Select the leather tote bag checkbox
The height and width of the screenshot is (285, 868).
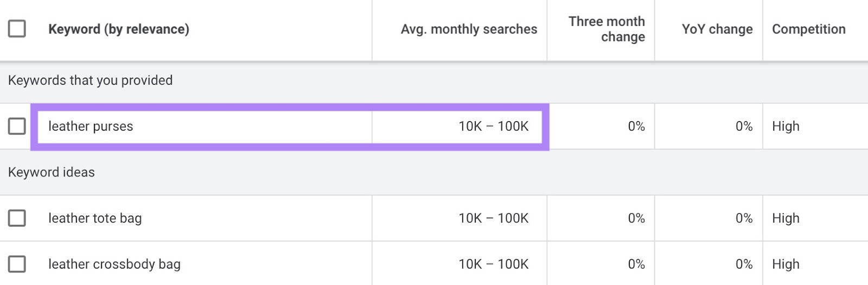[17, 218]
